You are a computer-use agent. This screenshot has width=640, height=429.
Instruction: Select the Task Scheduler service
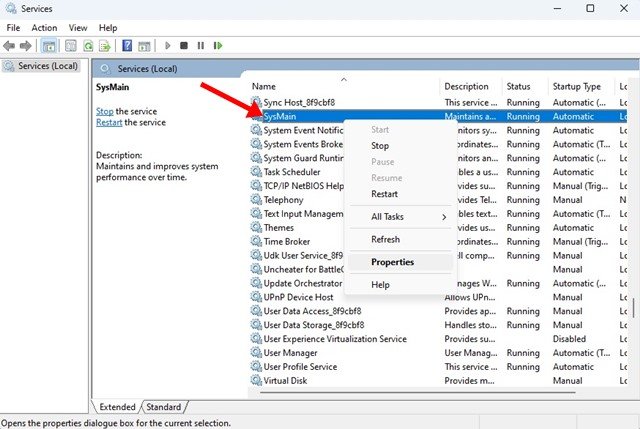tap(292, 172)
